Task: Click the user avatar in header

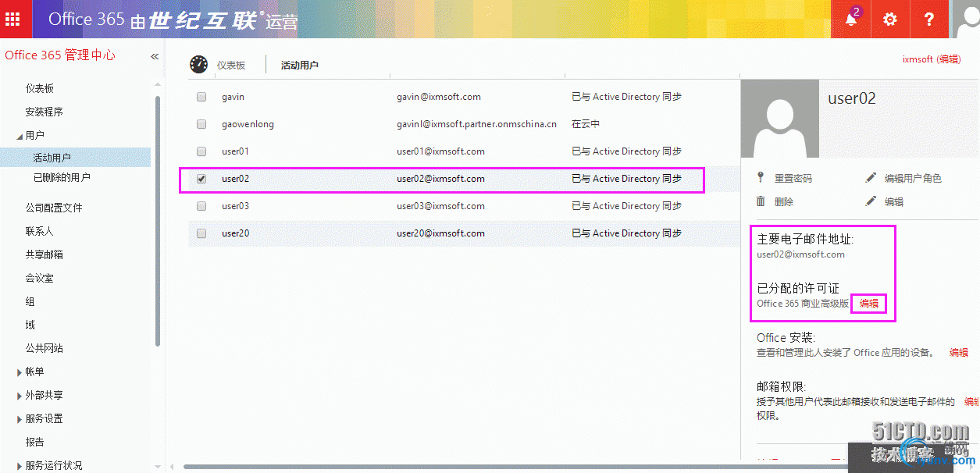Action: click(x=966, y=19)
